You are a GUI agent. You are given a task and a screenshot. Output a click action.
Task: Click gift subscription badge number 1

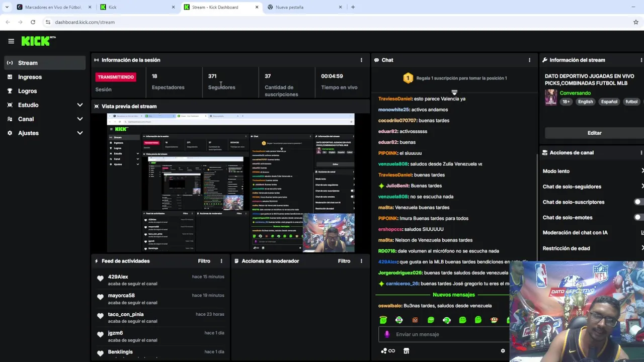[408, 78]
